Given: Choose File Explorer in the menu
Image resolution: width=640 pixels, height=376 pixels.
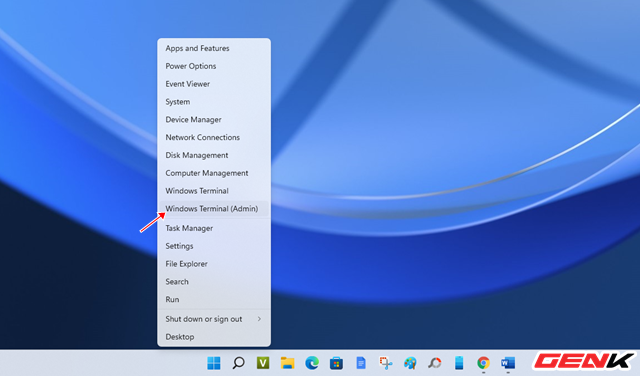Looking at the screenshot, I should [x=214, y=264].
